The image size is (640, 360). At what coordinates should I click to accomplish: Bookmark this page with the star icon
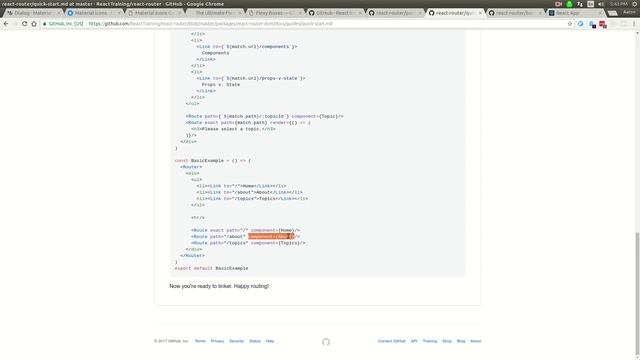[x=570, y=24]
